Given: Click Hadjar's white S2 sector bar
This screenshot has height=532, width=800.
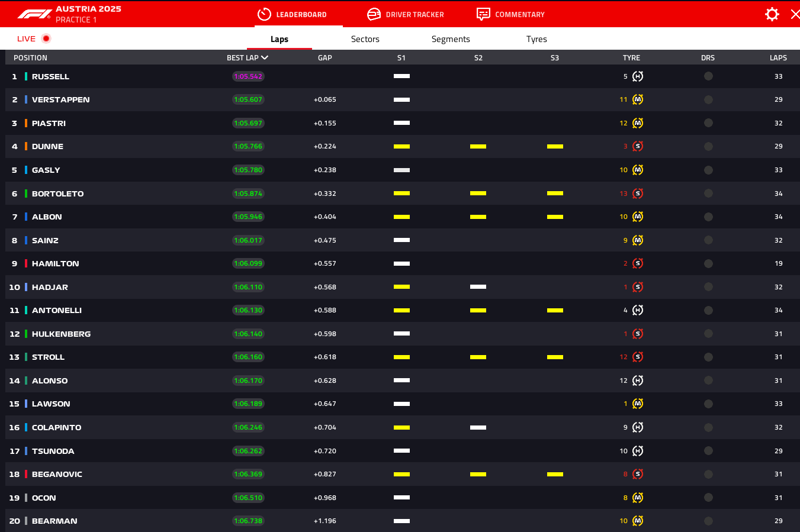Looking at the screenshot, I should click(x=478, y=287).
